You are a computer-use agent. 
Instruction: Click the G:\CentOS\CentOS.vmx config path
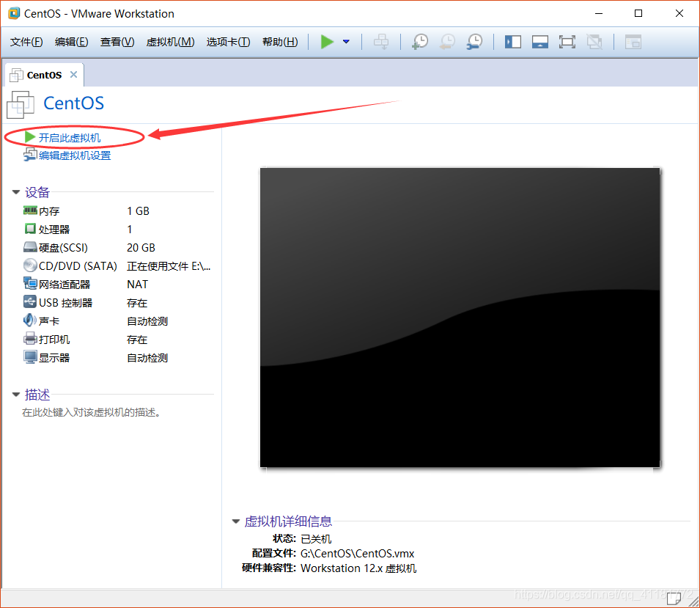357,554
